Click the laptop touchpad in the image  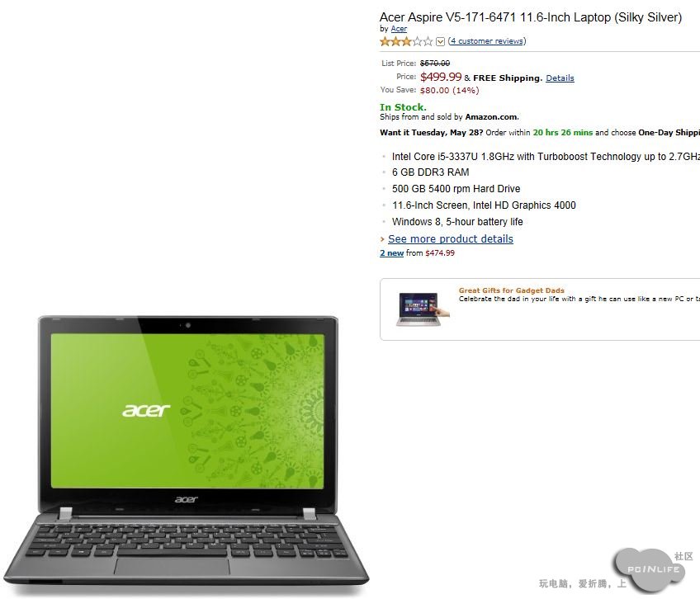(x=172, y=566)
